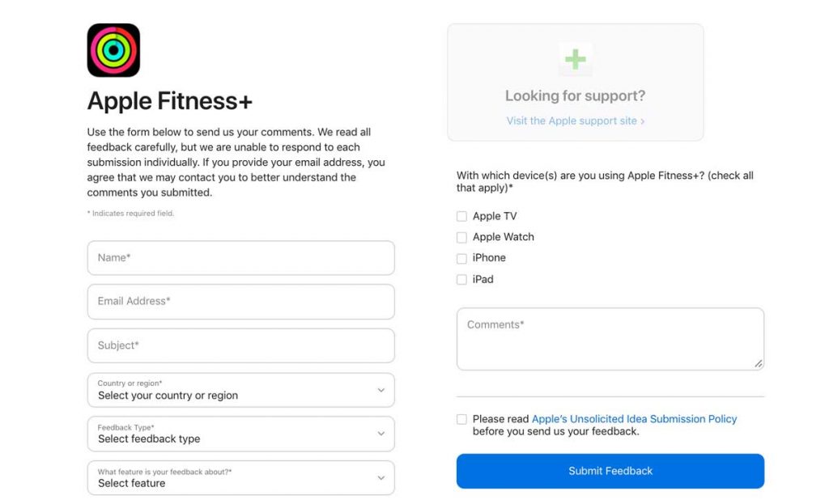829x504 pixels.
Task: Tick the Apple Watch checkbox
Action: click(461, 238)
